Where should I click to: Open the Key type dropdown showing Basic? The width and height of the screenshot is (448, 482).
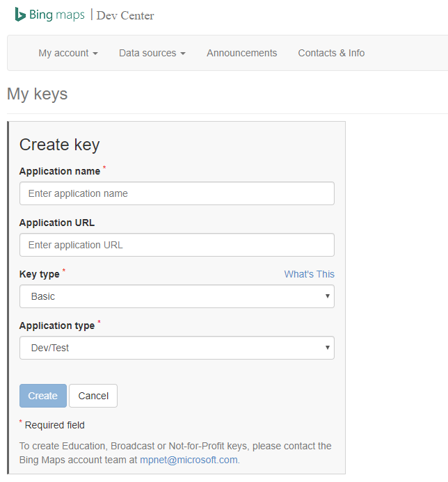(x=177, y=296)
